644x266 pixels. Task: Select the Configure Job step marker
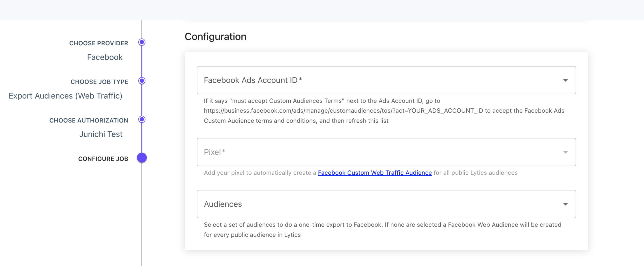(142, 158)
